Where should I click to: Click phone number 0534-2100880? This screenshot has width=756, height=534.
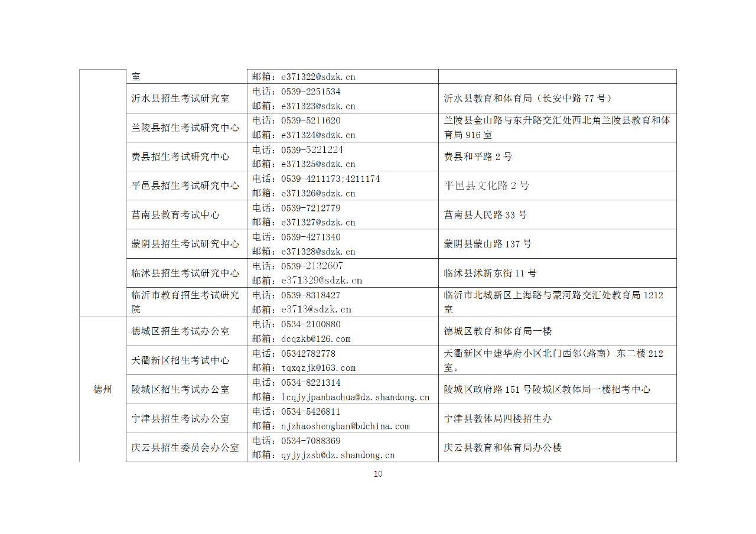[x=310, y=324]
